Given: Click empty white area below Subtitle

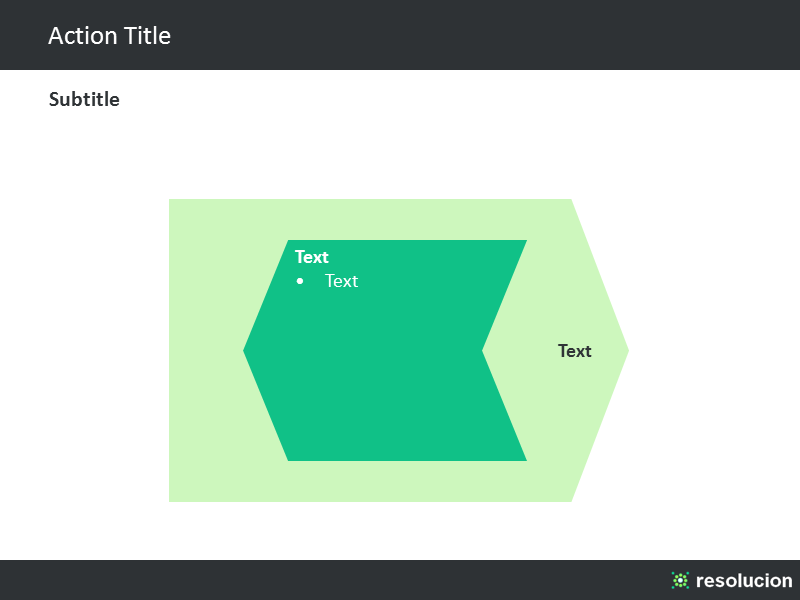Looking at the screenshot, I should (357, 153).
